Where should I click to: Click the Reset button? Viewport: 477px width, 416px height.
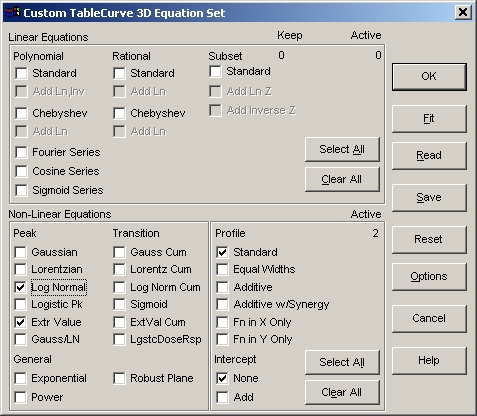pos(429,239)
